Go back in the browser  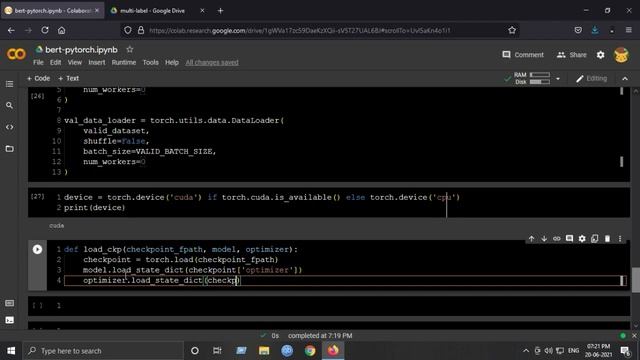pyautogui.click(x=11, y=30)
